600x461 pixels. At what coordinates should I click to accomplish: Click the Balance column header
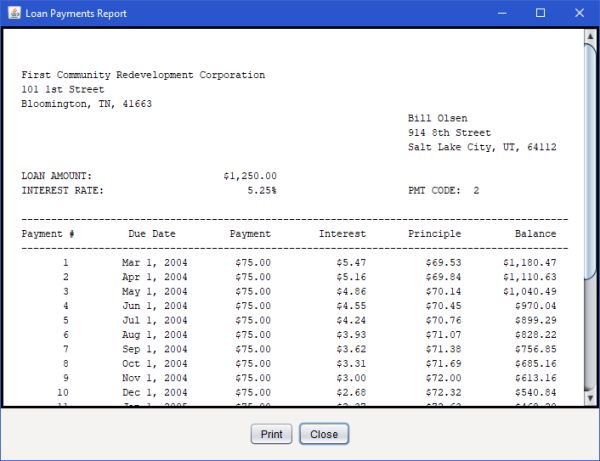tap(536, 234)
